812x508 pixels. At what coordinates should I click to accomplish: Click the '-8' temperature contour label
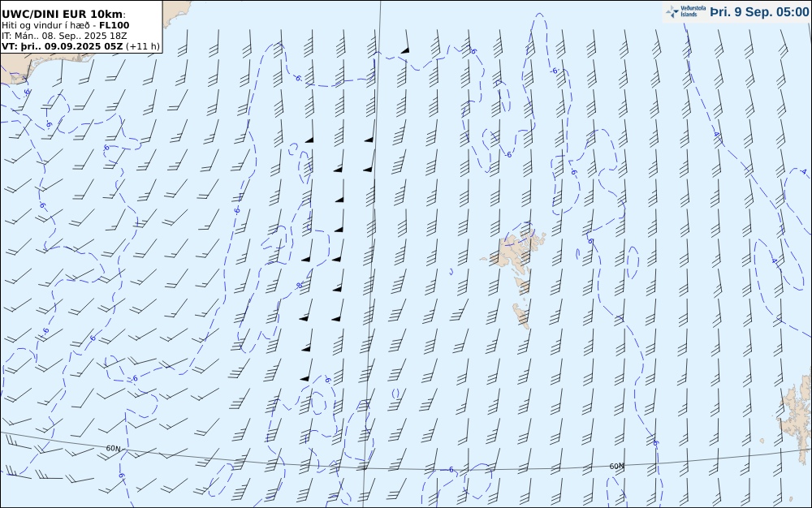[x=298, y=285]
